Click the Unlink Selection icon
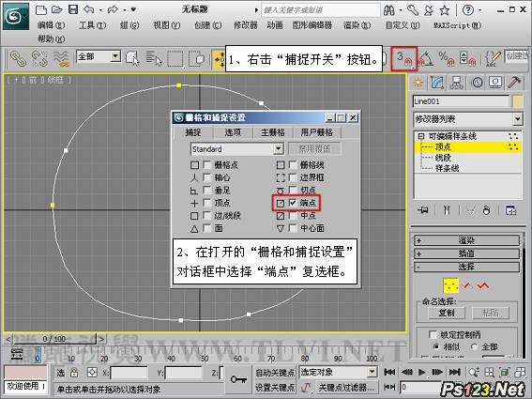 (39, 59)
